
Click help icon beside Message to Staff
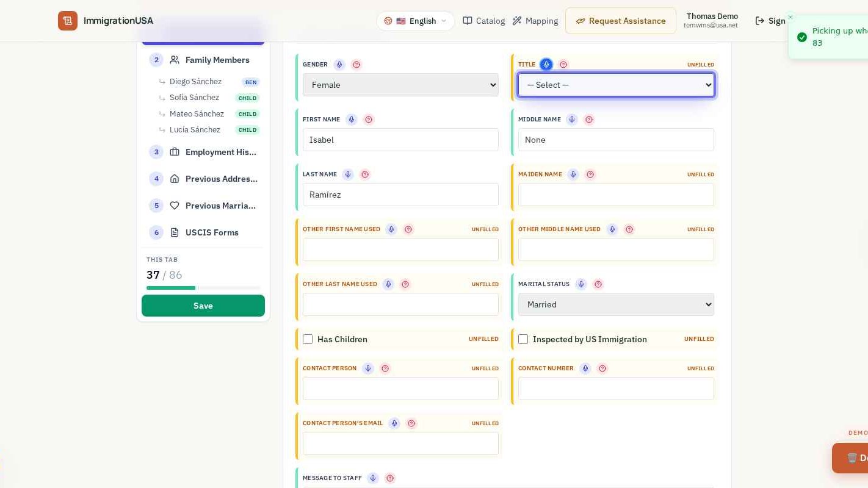click(x=390, y=478)
